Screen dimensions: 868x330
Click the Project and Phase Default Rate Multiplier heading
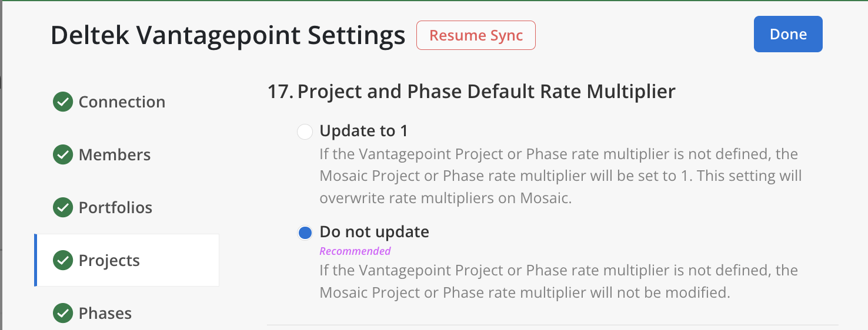[x=471, y=92]
